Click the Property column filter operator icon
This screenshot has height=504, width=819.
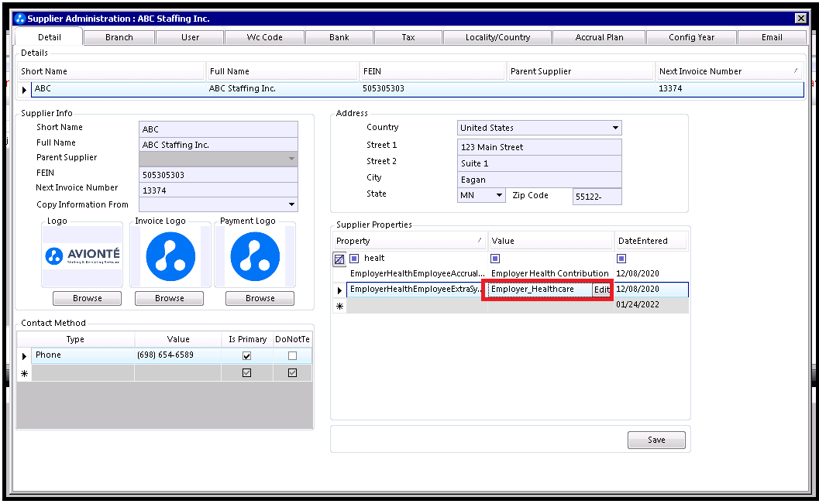click(x=354, y=259)
